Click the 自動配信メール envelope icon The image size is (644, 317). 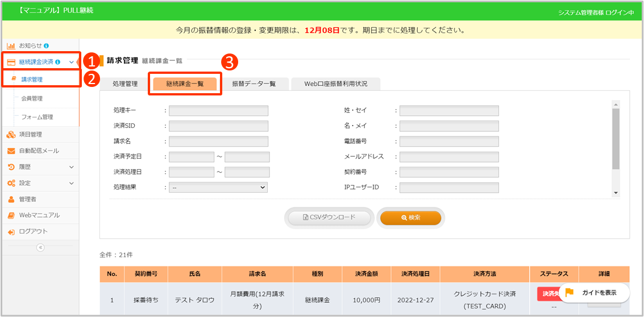(11, 151)
